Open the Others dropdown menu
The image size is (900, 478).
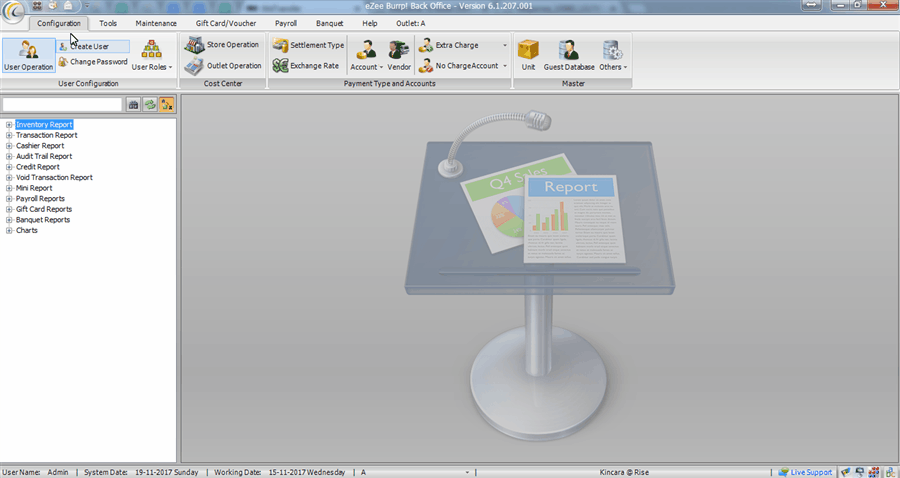click(x=612, y=55)
